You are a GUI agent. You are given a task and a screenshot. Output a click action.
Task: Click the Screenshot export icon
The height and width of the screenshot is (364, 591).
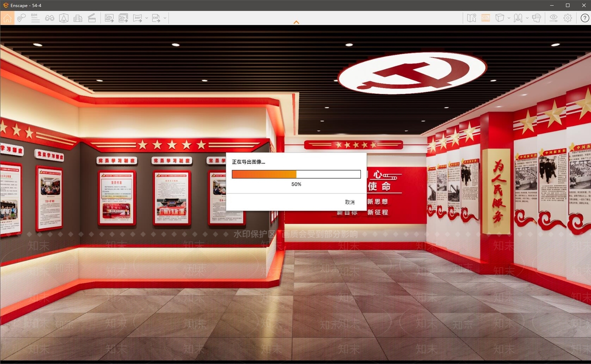pos(109,18)
